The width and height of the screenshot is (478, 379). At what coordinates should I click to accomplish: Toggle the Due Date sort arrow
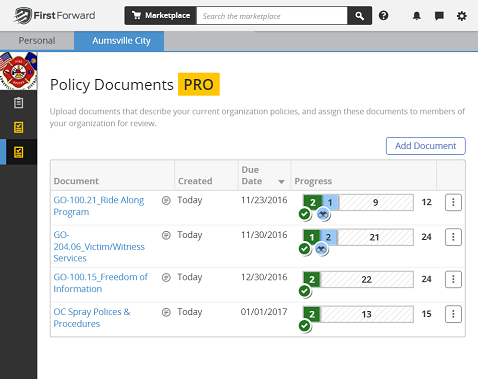click(x=281, y=182)
